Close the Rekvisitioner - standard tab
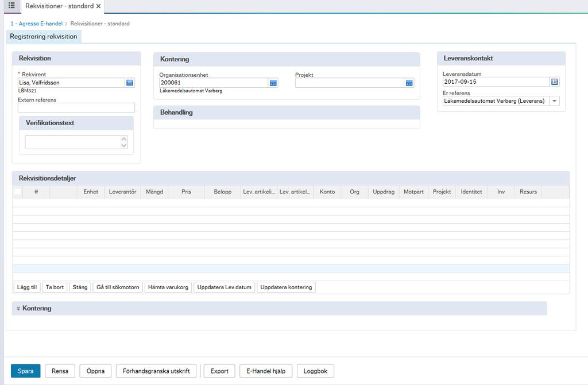 point(98,6)
